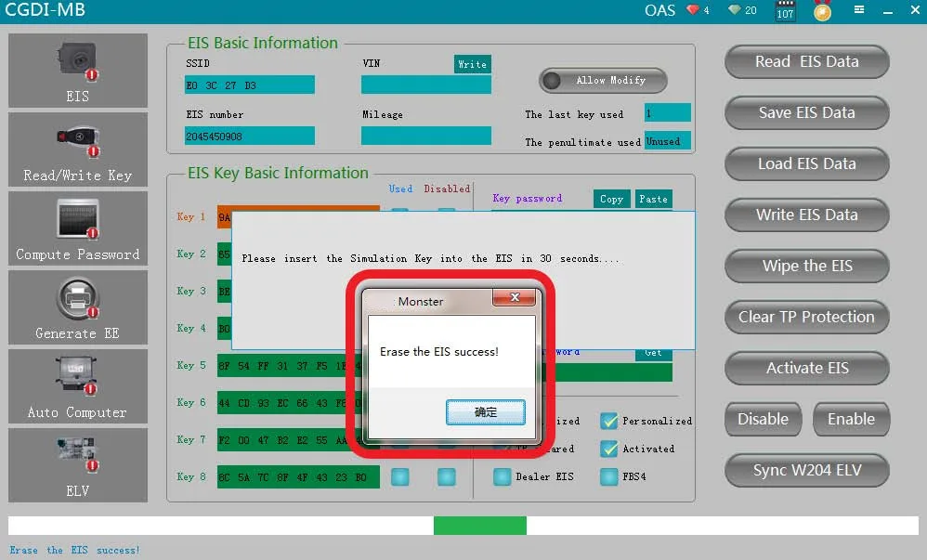Image resolution: width=927 pixels, height=560 pixels.
Task: Click the OAS label in title bar
Action: point(659,10)
